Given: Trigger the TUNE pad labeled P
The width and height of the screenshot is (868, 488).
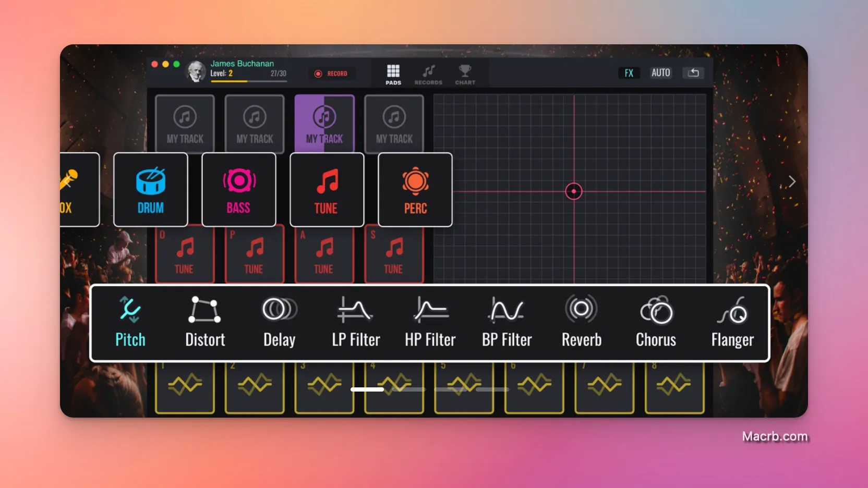Looking at the screenshot, I should coord(255,255).
